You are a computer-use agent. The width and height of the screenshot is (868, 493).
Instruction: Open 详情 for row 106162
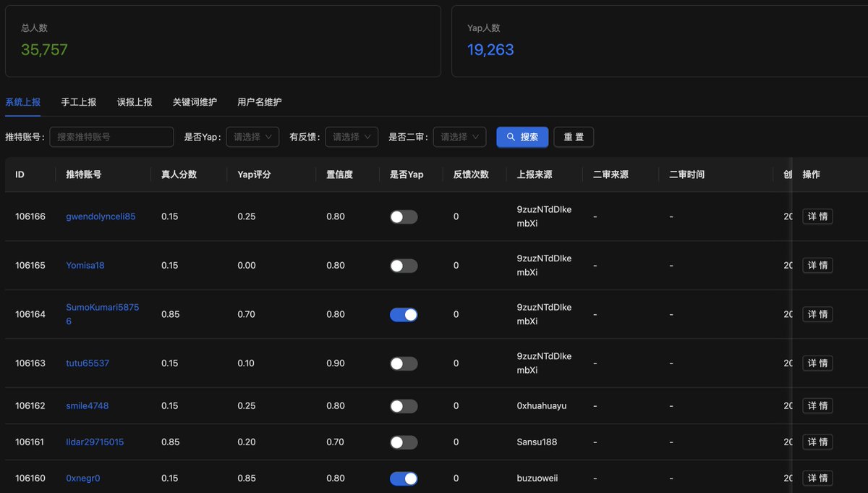pyautogui.click(x=817, y=406)
